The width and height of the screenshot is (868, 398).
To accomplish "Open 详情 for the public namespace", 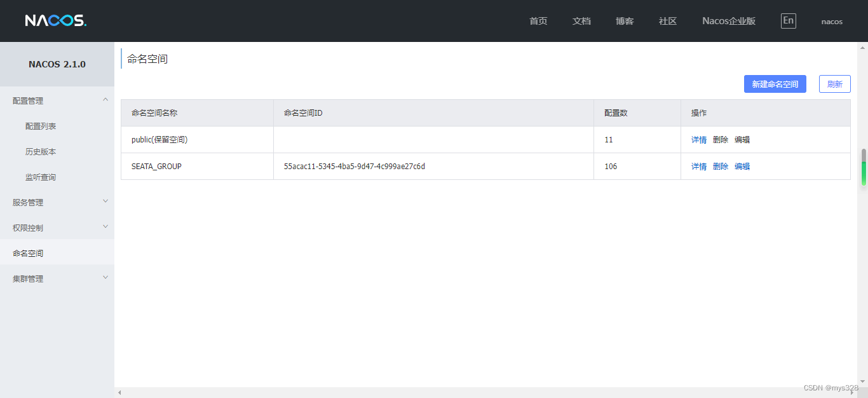I will pyautogui.click(x=699, y=140).
